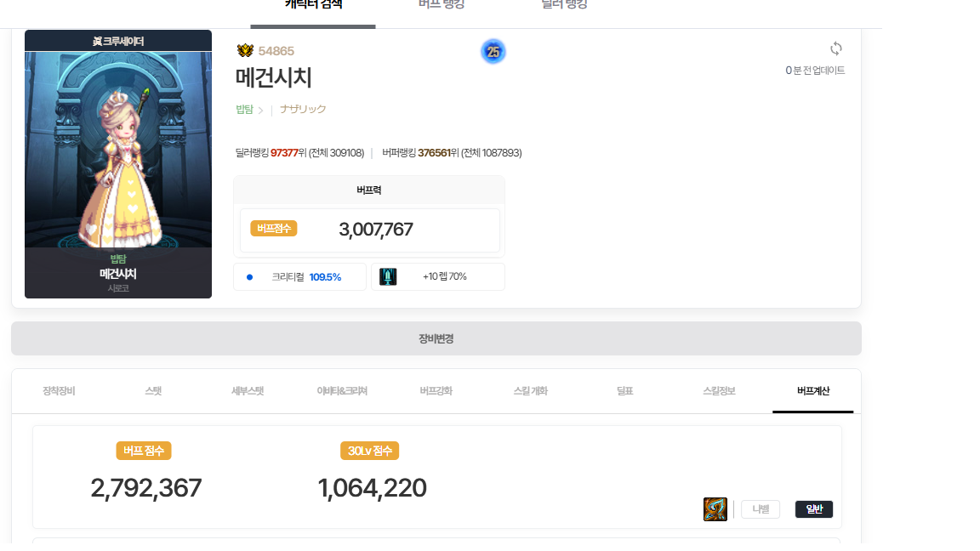Click the blue dot beside 크리티컬

point(249,277)
